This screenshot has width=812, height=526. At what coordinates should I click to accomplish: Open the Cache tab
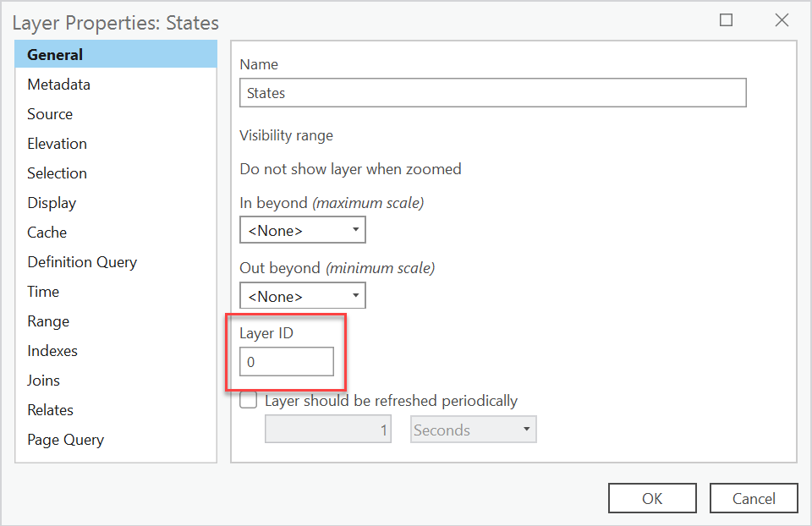[47, 233]
